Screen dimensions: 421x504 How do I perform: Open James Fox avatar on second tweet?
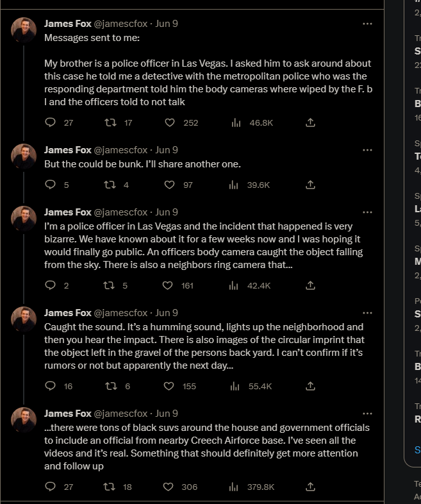coord(24,156)
